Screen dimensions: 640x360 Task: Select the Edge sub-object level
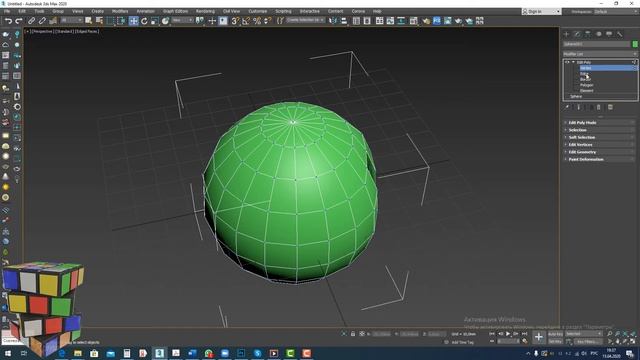click(585, 73)
